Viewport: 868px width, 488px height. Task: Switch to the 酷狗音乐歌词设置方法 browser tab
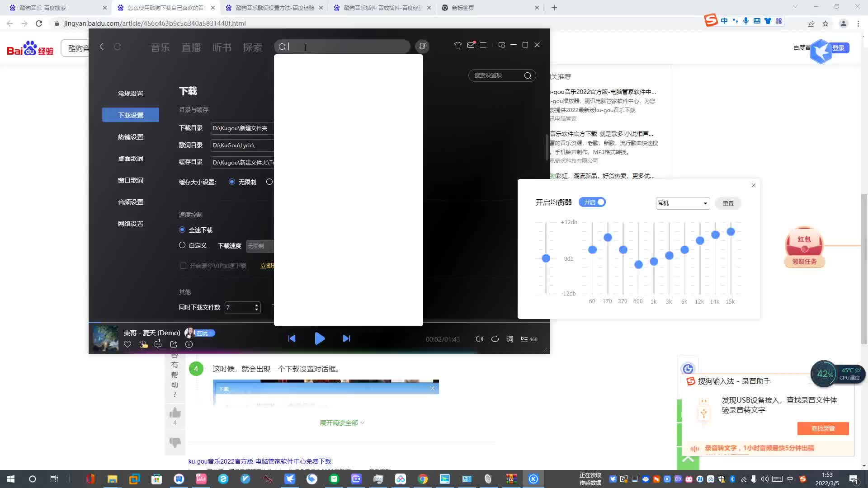(x=275, y=8)
